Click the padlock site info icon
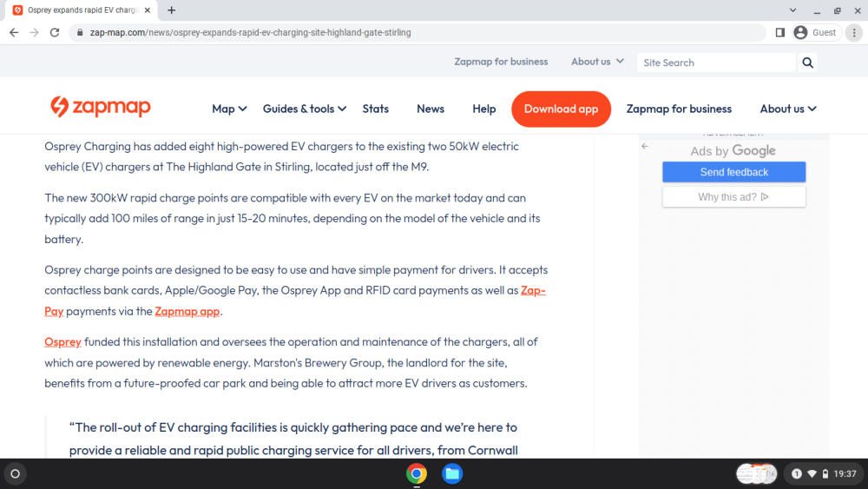 (80, 33)
